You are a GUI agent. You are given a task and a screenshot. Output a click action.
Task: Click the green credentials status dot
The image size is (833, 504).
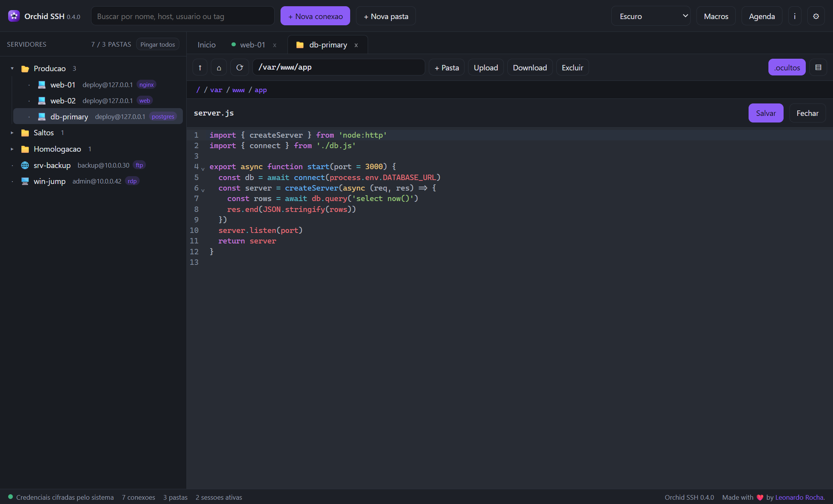11,497
